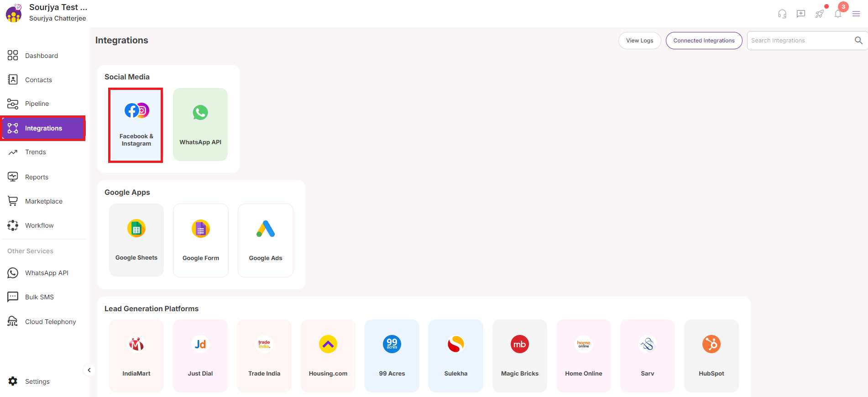The height and width of the screenshot is (397, 868).
Task: Click the View Logs button
Action: click(639, 41)
